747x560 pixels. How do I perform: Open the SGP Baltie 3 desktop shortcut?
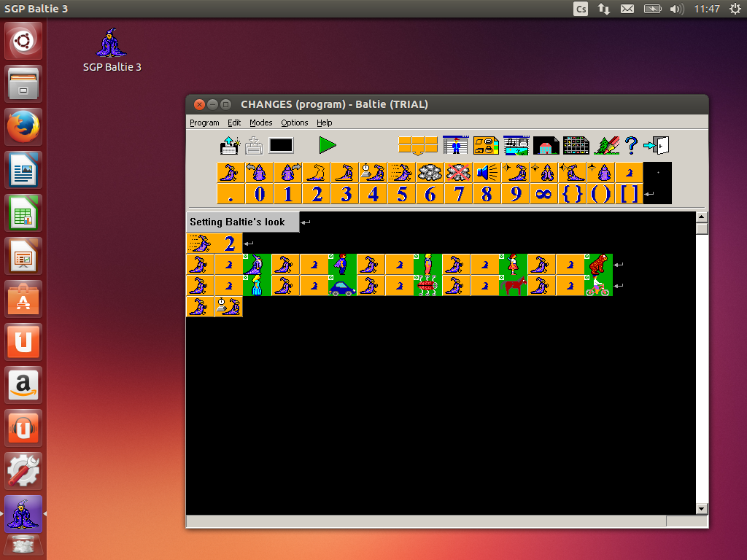112,44
